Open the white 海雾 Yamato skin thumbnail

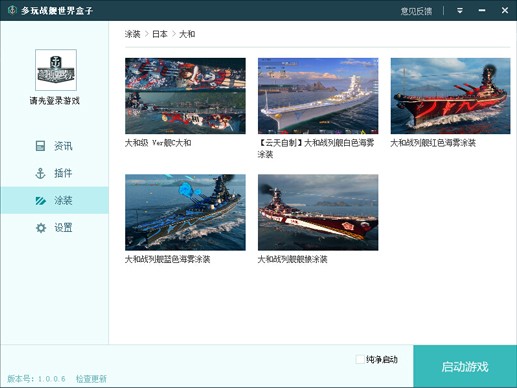[x=318, y=96]
